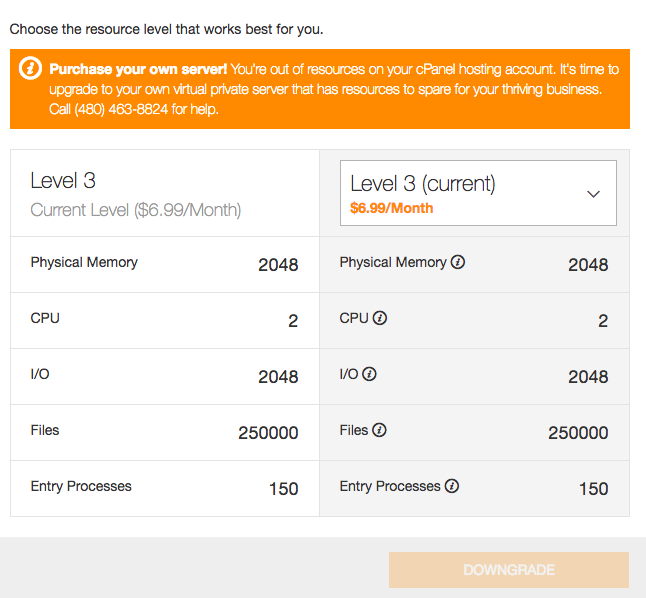Viewport: 646px width, 598px height.
Task: Click the right Entry Processes value 150
Action: 594,489
